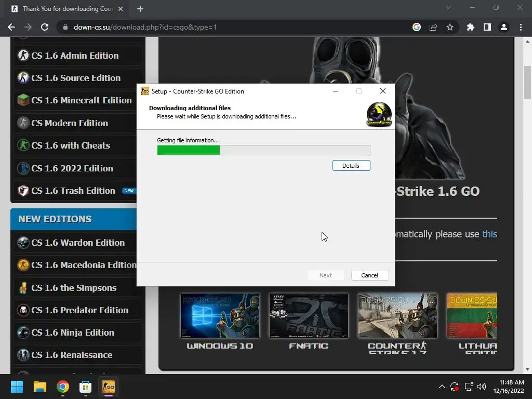Share this page via share icon
This screenshot has width=532, height=399.
click(433, 27)
